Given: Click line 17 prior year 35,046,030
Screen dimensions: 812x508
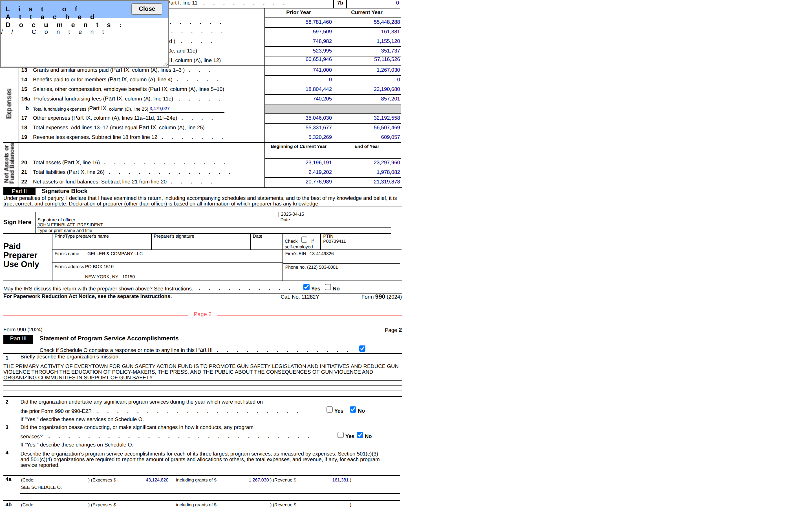Looking at the screenshot, I should [x=318, y=118].
